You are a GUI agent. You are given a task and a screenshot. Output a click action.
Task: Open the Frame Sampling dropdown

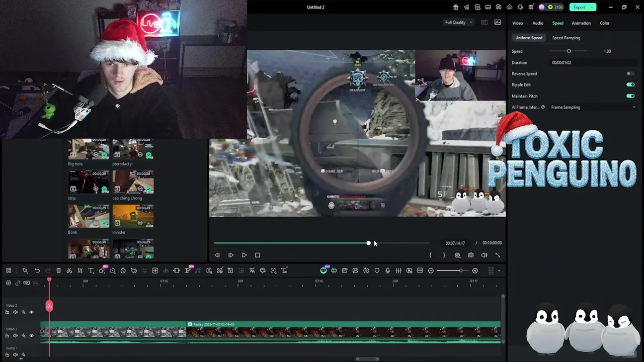coord(593,107)
